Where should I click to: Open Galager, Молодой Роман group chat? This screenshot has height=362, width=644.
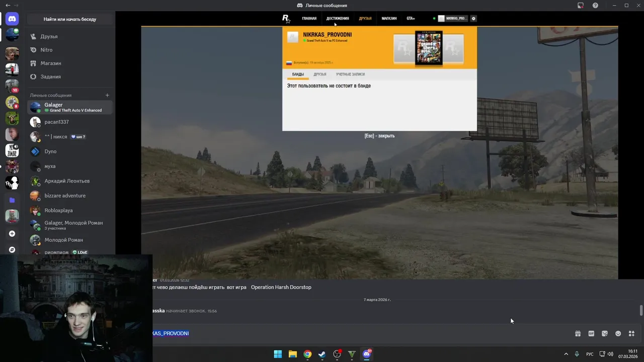pos(70,225)
